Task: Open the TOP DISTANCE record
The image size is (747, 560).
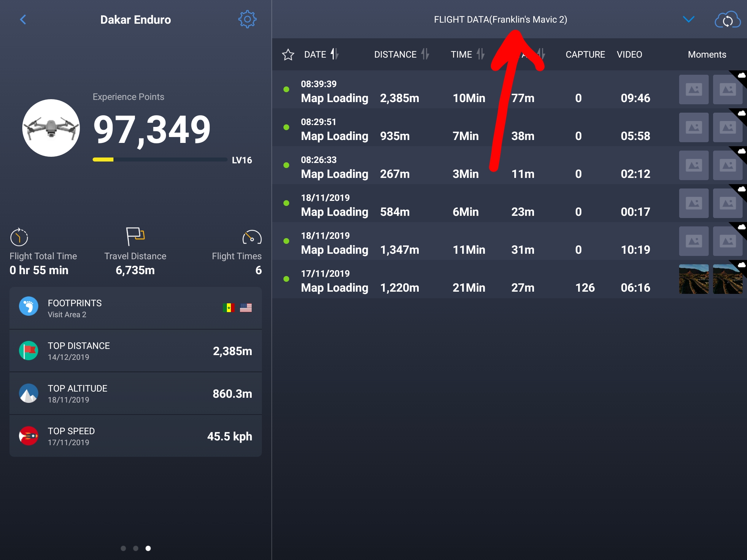Action: coord(136,351)
